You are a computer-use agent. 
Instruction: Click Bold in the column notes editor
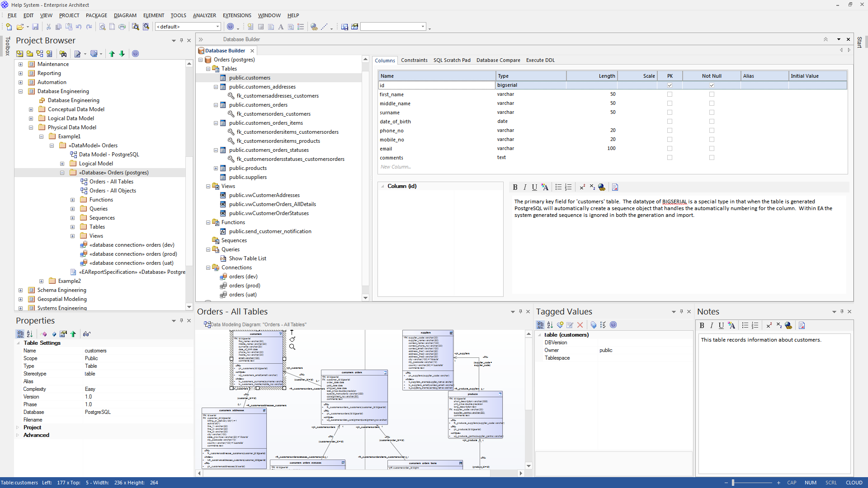click(515, 187)
